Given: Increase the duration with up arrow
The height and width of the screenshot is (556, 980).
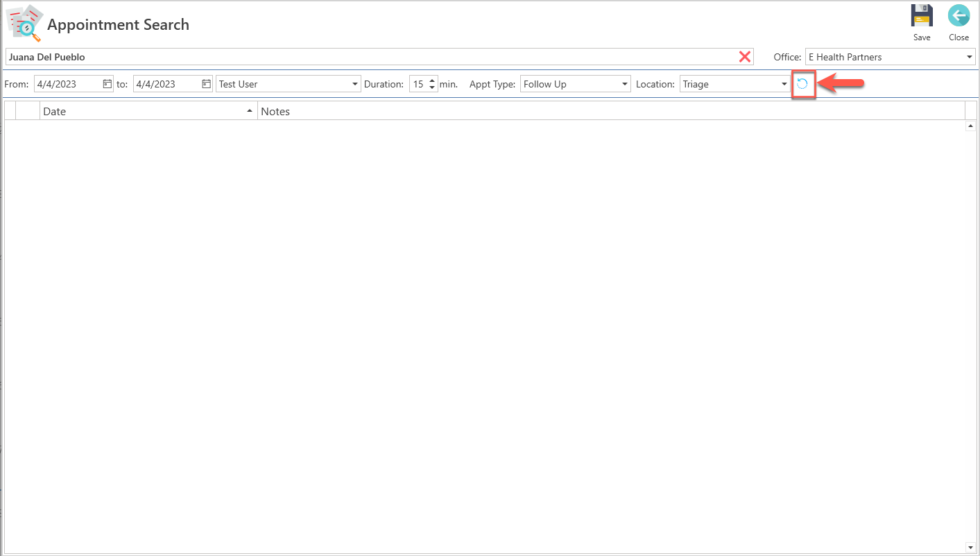Looking at the screenshot, I should coord(432,81).
